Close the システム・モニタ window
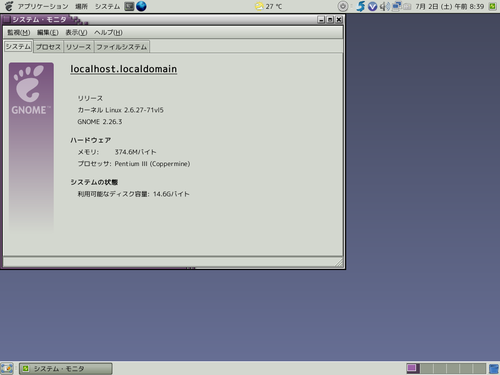Viewport: 500px width, 375px height. coord(339,20)
